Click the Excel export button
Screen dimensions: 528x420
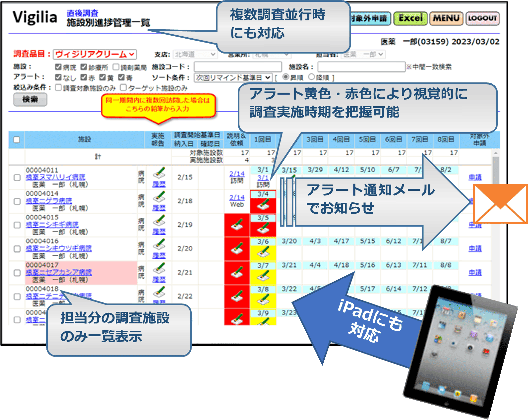point(410,18)
